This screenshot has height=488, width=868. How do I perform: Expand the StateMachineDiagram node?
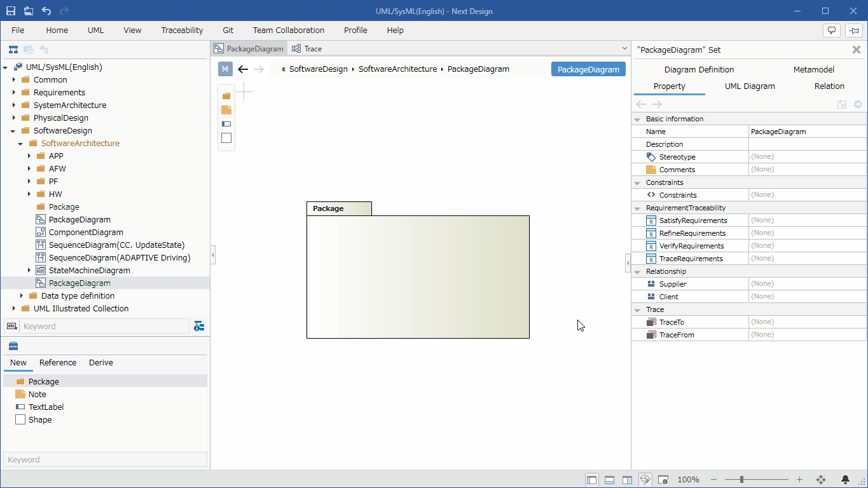(x=29, y=270)
